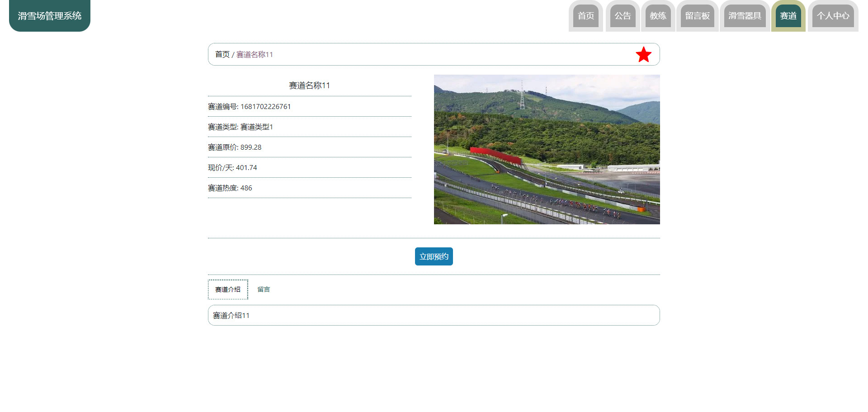Viewport: 868px width, 412px height.
Task: Click the red favorite star icon
Action: 643,54
